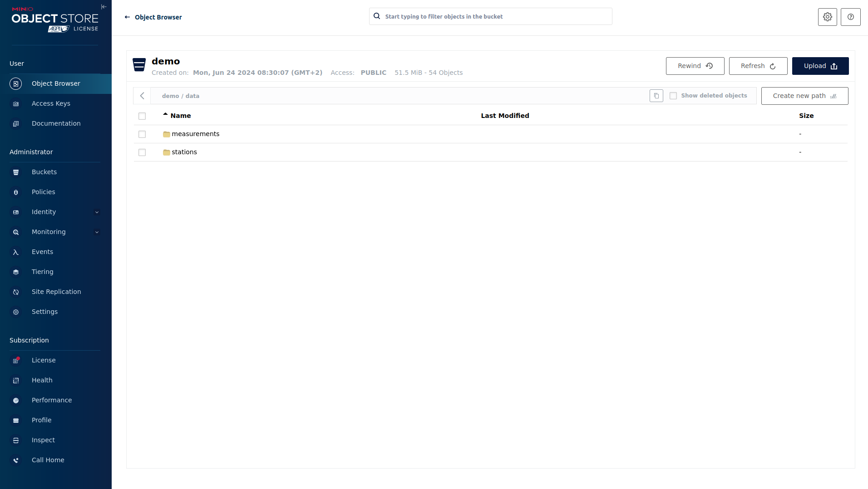
Task: Go back using the path bar left chevron
Action: pyautogui.click(x=142, y=96)
